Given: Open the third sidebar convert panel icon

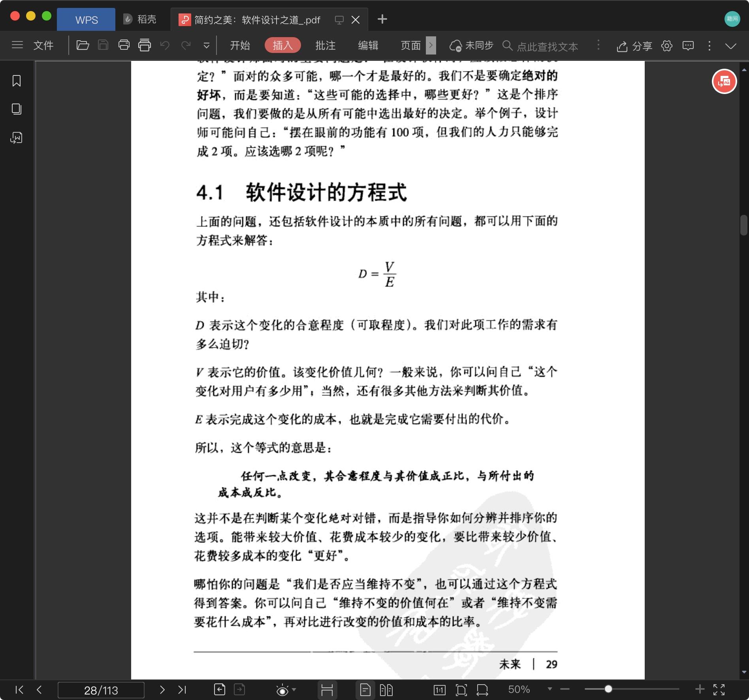Looking at the screenshot, I should pos(17,137).
